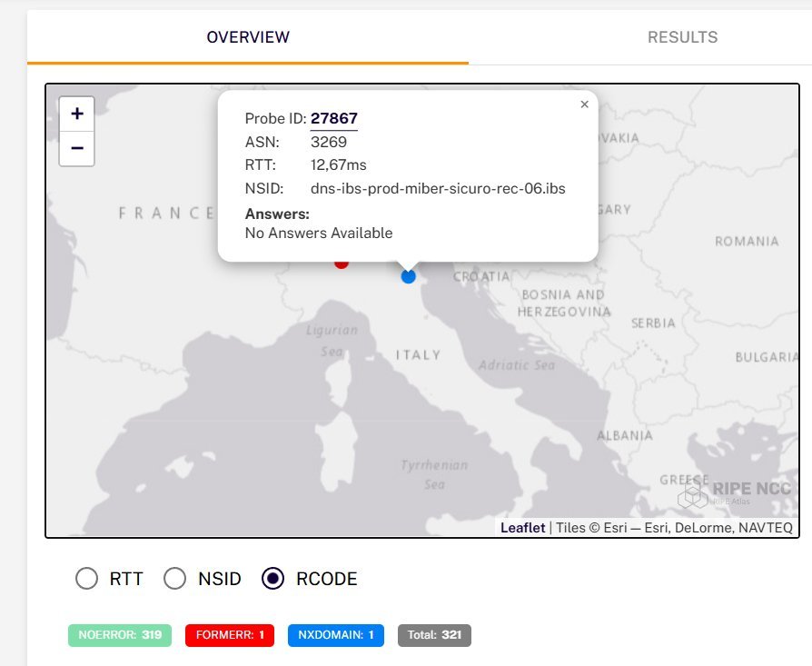
Task: Select the RTT radio button
Action: (86, 579)
